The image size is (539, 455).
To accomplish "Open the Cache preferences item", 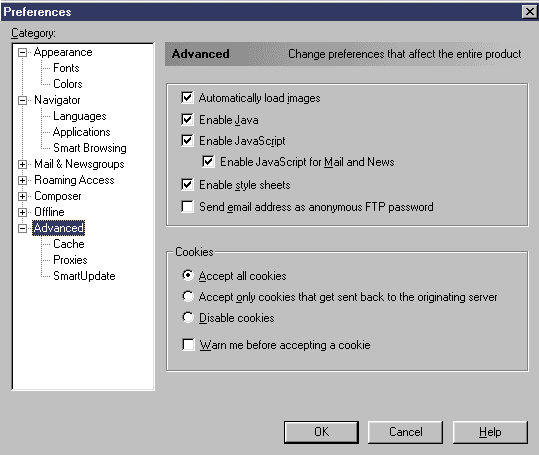I will [69, 244].
